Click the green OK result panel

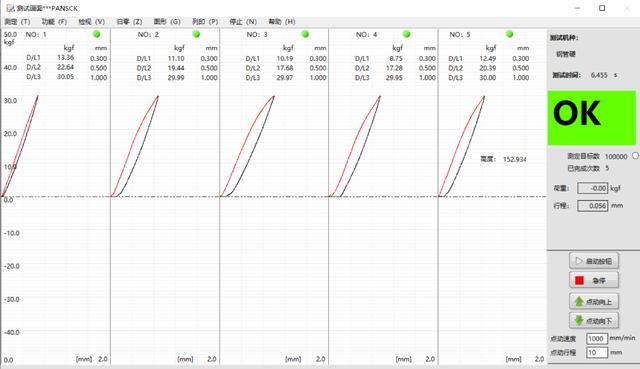(591, 118)
